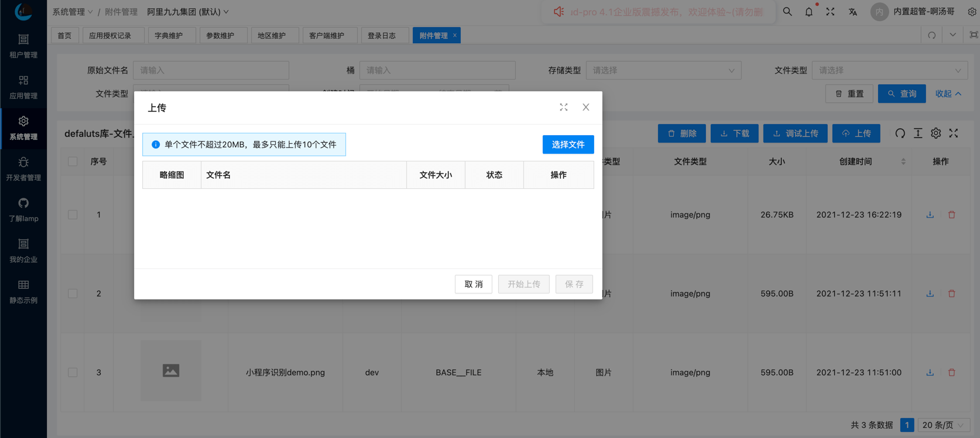Click the 原始文件名 input field
The height and width of the screenshot is (438, 980).
(x=211, y=70)
